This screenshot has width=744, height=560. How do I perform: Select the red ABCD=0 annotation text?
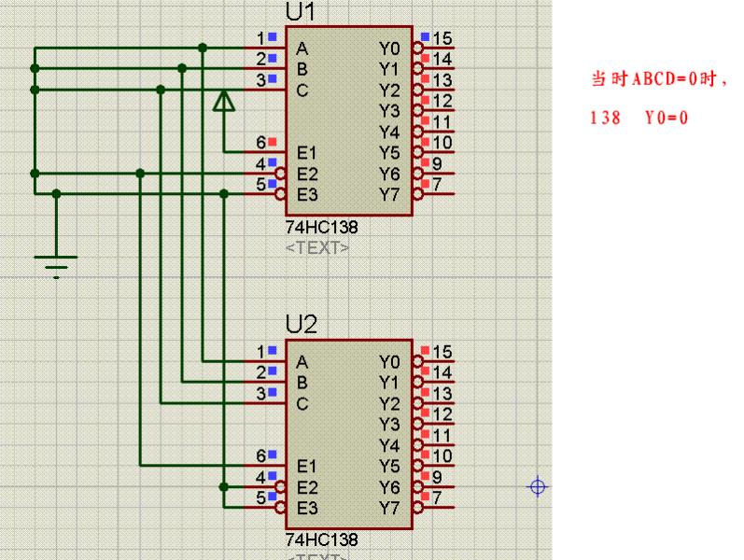pyautogui.click(x=659, y=79)
